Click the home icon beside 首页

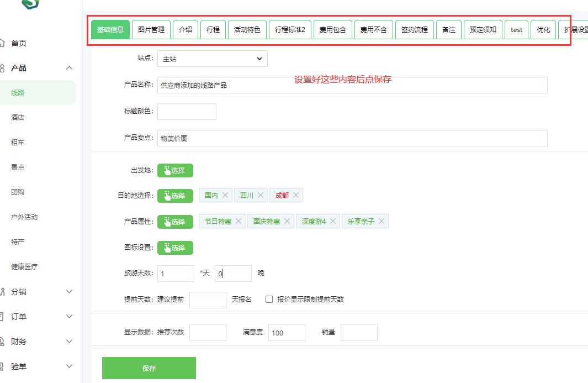[x=2, y=43]
